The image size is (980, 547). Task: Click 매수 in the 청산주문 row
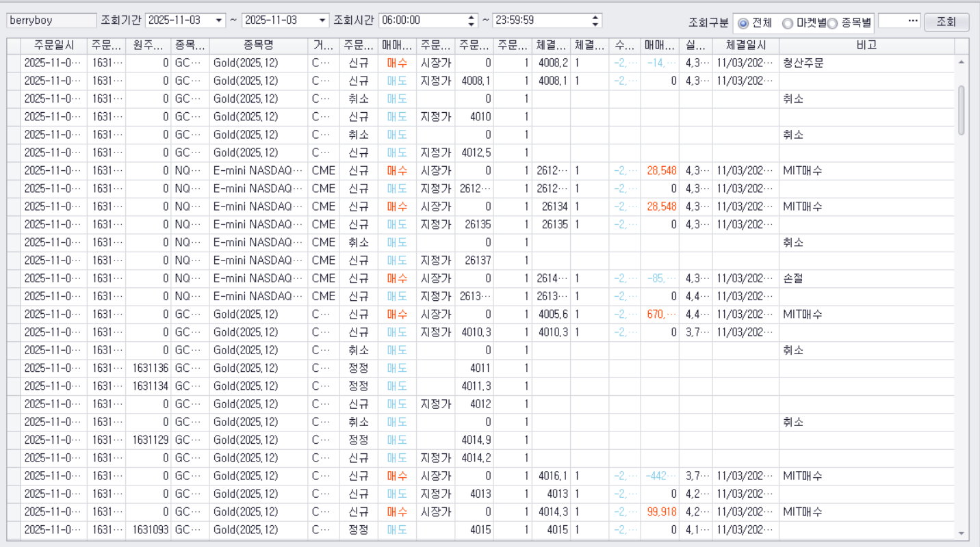(397, 63)
